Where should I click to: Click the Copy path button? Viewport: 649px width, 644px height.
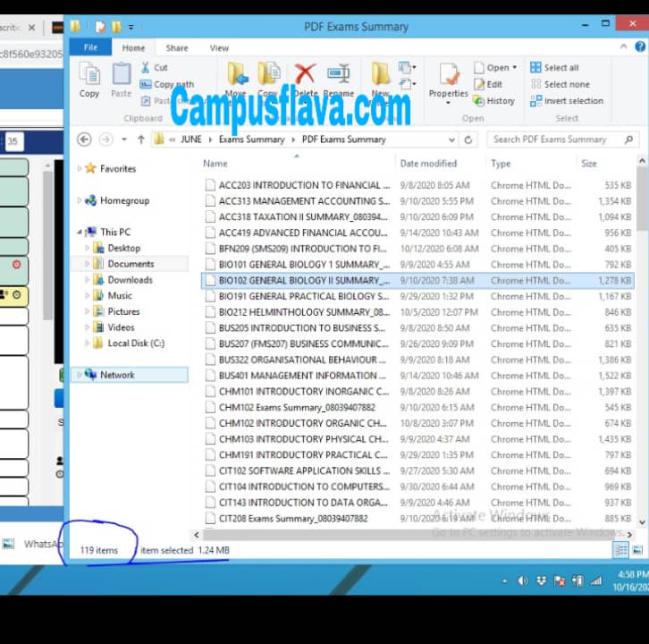167,84
